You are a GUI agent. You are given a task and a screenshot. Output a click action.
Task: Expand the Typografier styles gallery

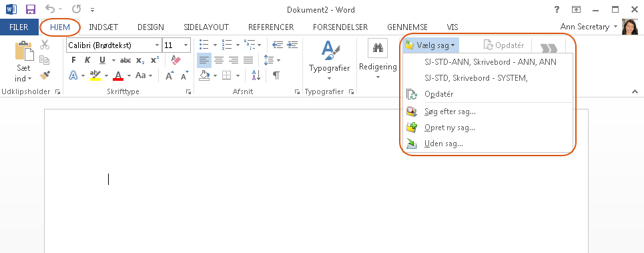330,78
